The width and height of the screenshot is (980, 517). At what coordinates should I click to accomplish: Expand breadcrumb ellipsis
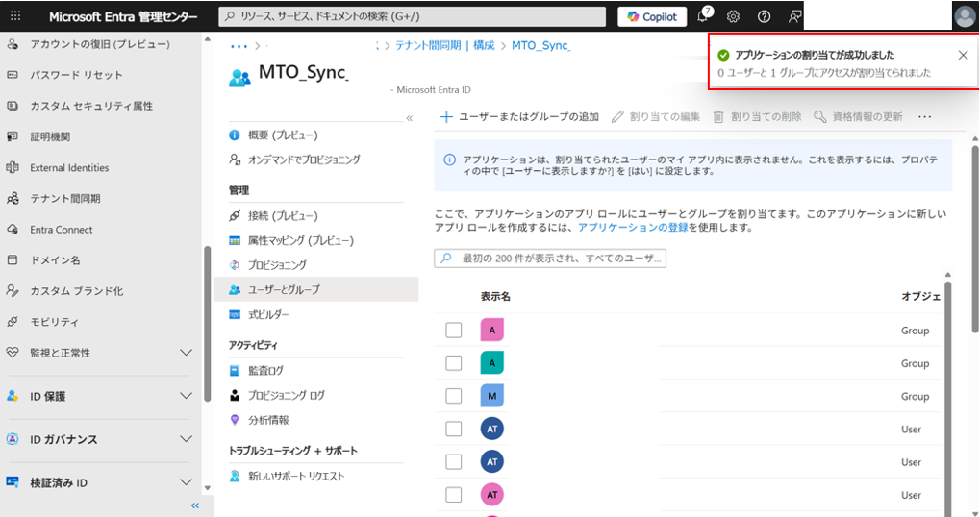tap(239, 46)
